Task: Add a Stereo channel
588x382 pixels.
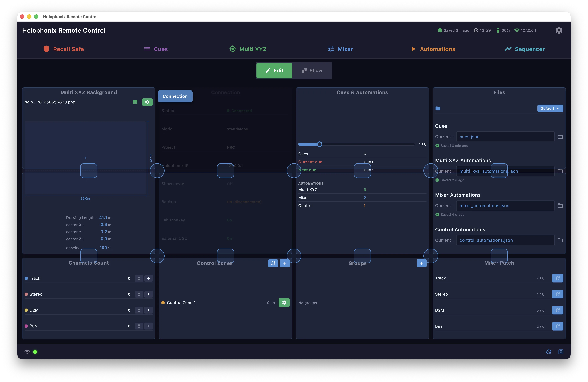Action: coord(149,294)
